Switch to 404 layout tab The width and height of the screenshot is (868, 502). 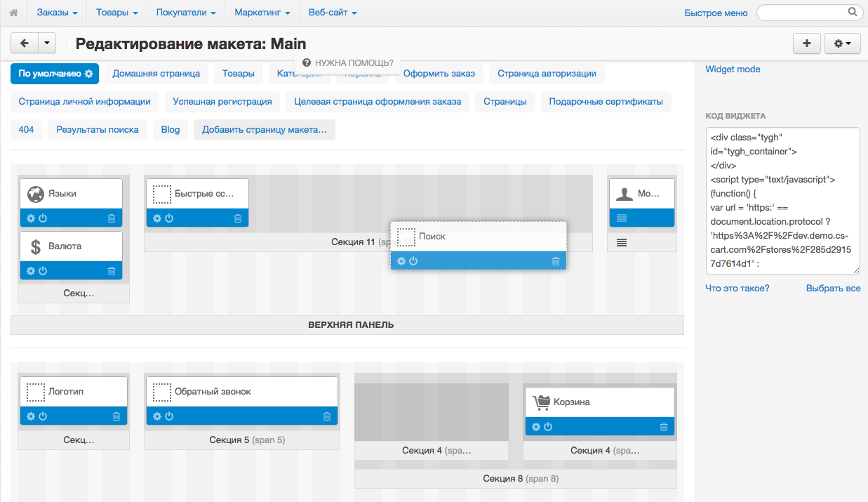click(26, 130)
